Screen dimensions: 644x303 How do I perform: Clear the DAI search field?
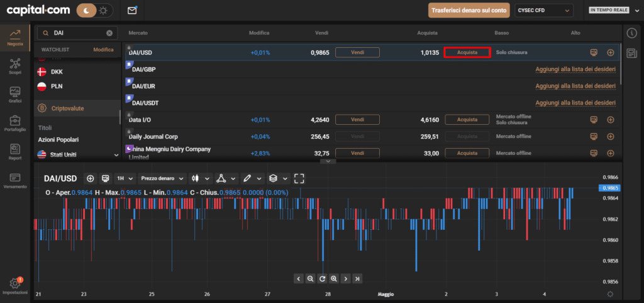[109, 33]
